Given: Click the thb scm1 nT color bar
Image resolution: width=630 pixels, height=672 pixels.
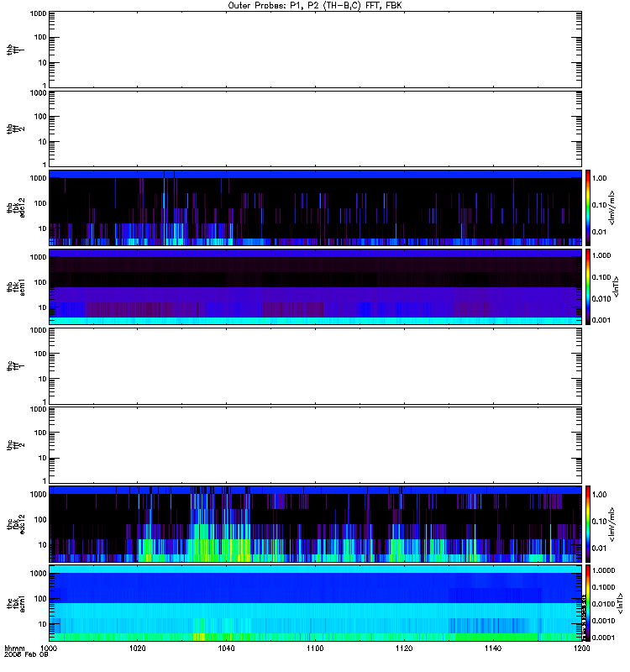Looking at the screenshot, I should pyautogui.click(x=589, y=286).
